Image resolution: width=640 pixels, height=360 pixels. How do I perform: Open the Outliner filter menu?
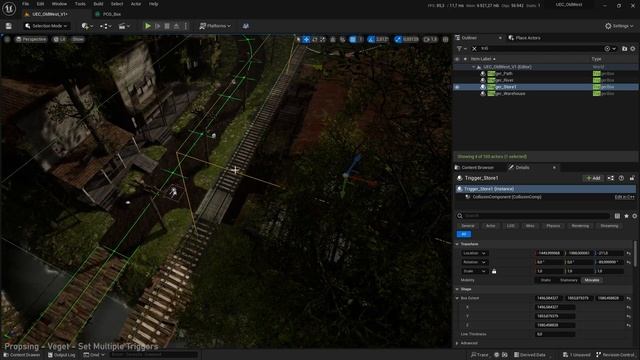(461, 49)
